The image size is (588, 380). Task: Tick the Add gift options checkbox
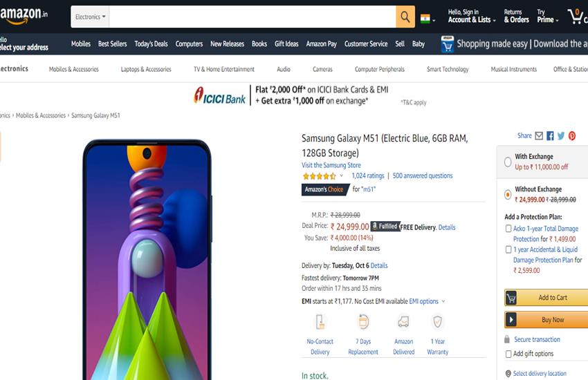coord(508,354)
